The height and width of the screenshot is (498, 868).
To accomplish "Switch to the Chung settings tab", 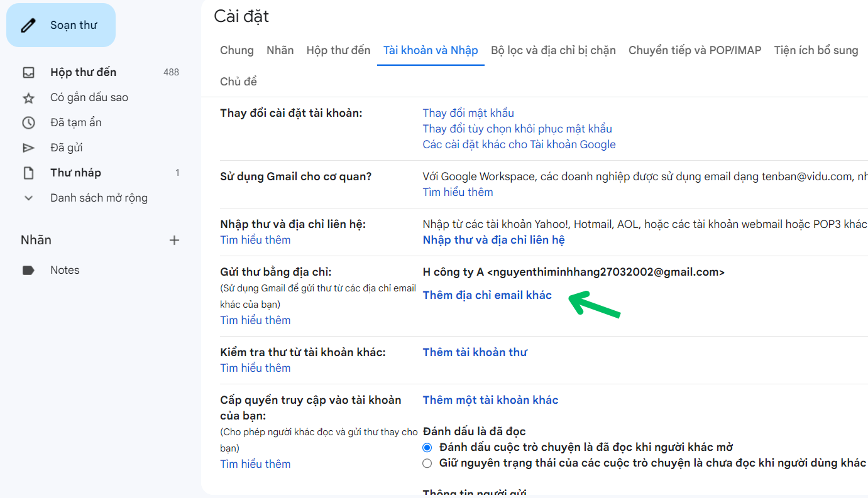I will pyautogui.click(x=237, y=50).
